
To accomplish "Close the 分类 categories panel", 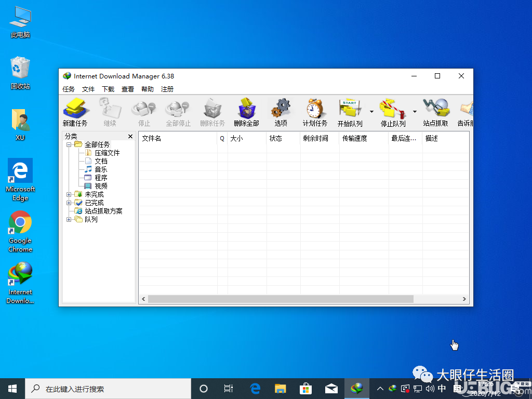I will click(130, 137).
